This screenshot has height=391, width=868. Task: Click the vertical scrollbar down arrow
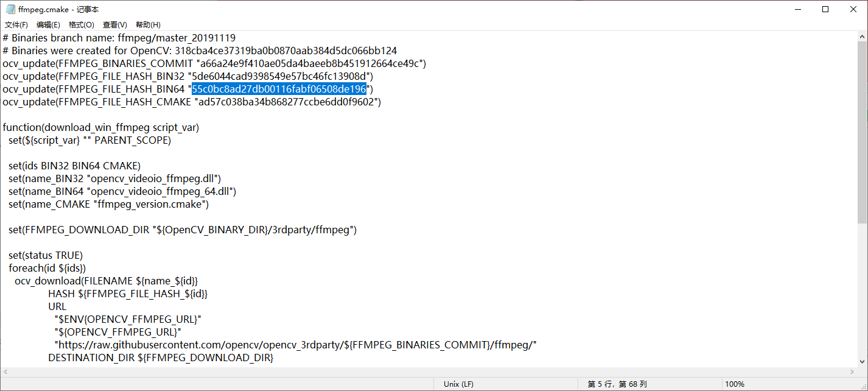point(863,361)
